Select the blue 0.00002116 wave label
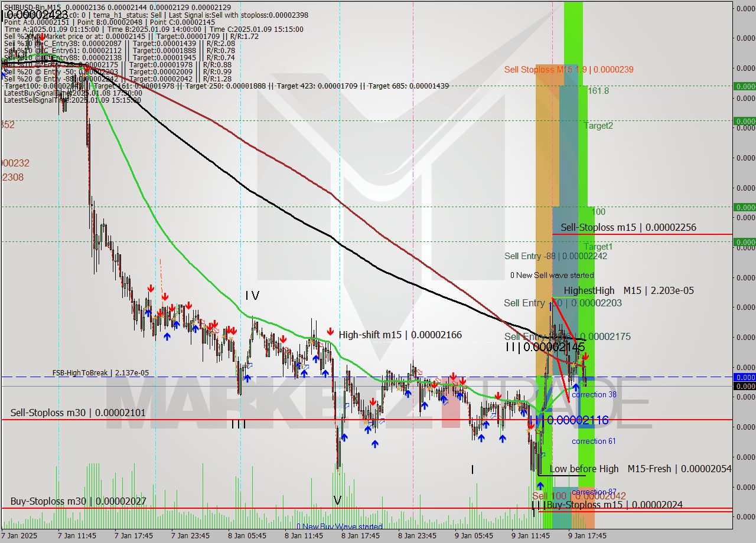 click(569, 420)
